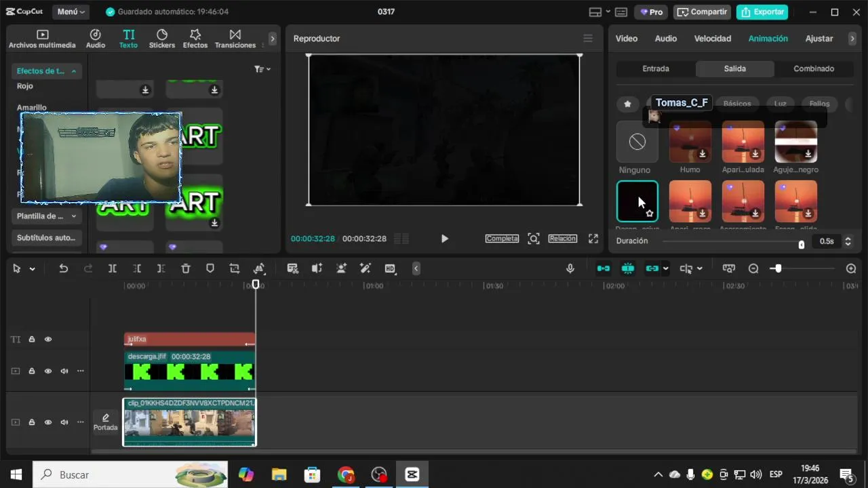Undo the last action
This screenshot has width=868, height=488.
click(x=63, y=268)
